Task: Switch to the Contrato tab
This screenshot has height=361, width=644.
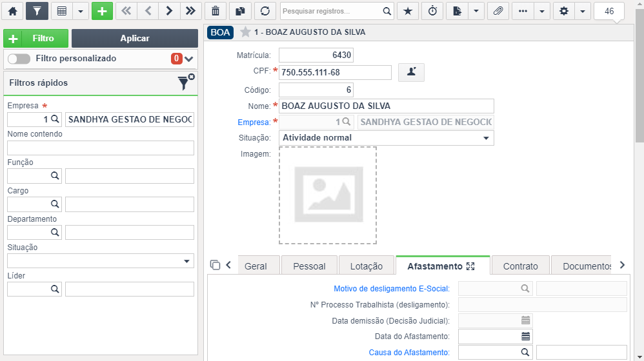Action: coord(520,266)
